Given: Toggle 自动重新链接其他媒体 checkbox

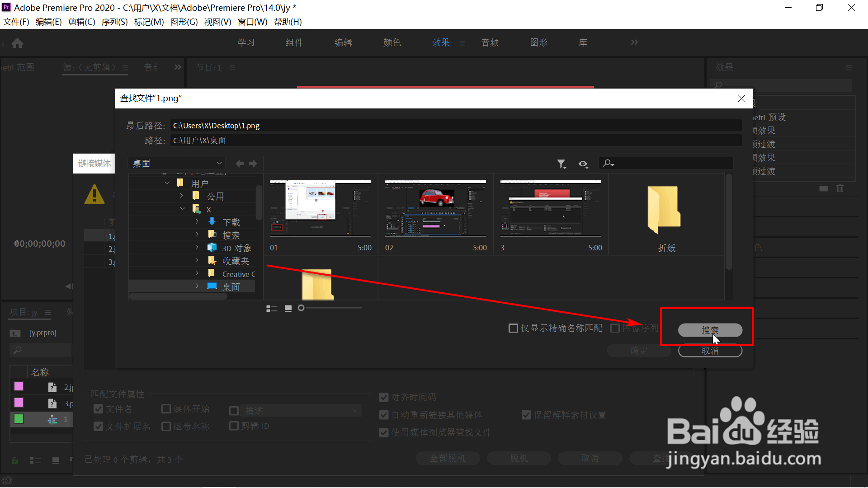Looking at the screenshot, I should (x=384, y=415).
